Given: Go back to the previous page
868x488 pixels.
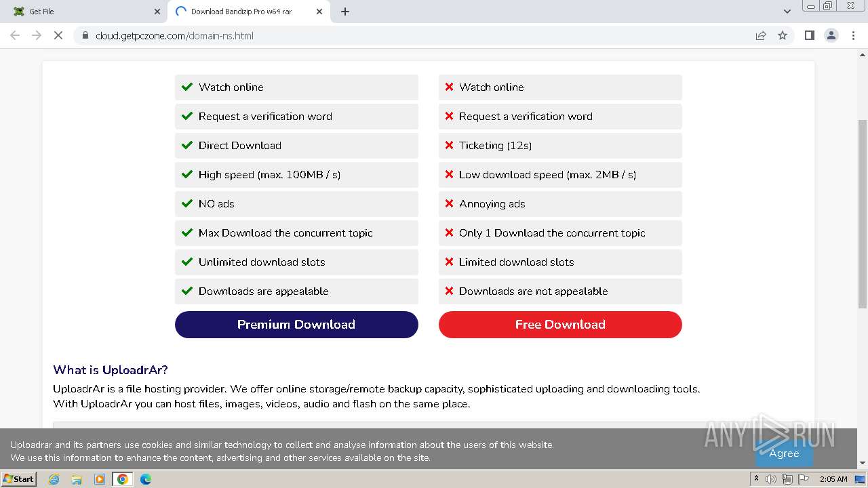Looking at the screenshot, I should pos(15,35).
